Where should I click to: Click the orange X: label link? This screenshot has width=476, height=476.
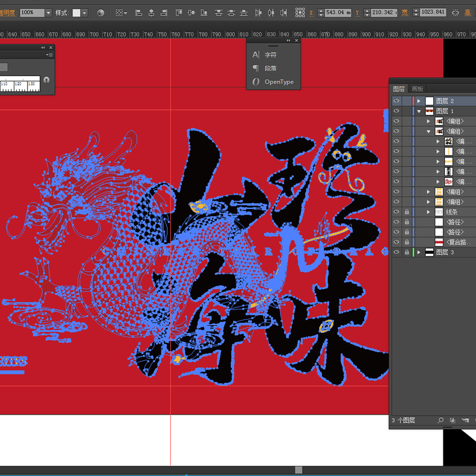coord(312,13)
